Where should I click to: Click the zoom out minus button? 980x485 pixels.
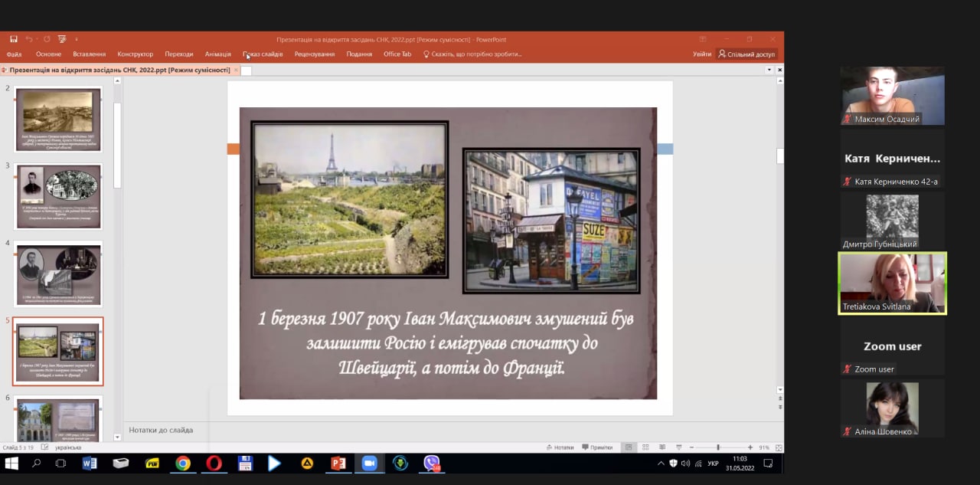tap(691, 447)
